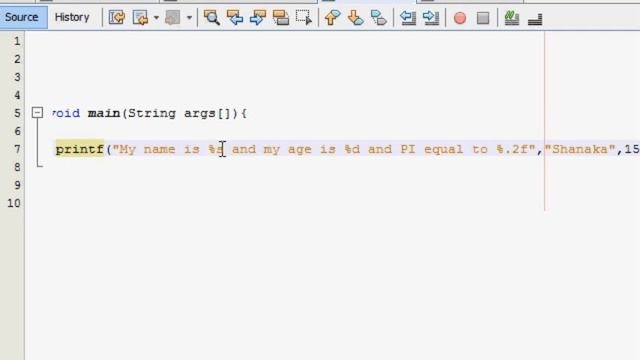Click "String" in the main signature
Viewport: 640px width, 360px height.
click(152, 113)
